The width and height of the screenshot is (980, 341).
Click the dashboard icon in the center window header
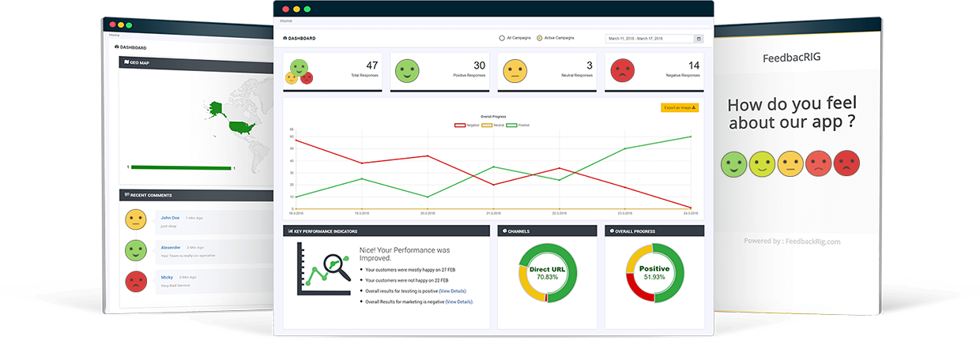pos(285,38)
